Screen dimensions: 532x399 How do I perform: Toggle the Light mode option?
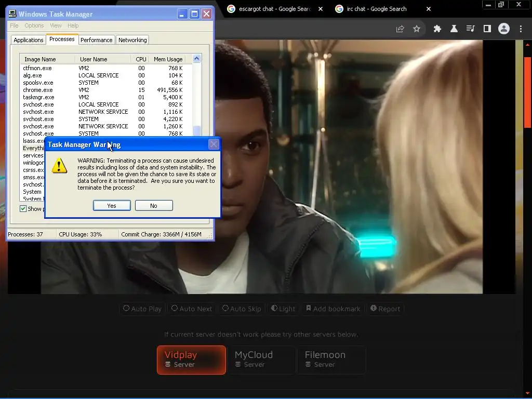tap(283, 309)
